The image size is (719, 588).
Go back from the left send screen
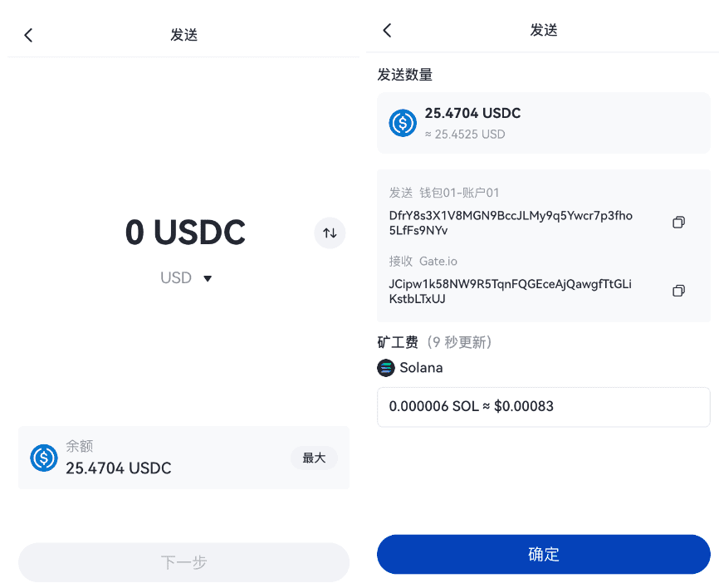(28, 36)
